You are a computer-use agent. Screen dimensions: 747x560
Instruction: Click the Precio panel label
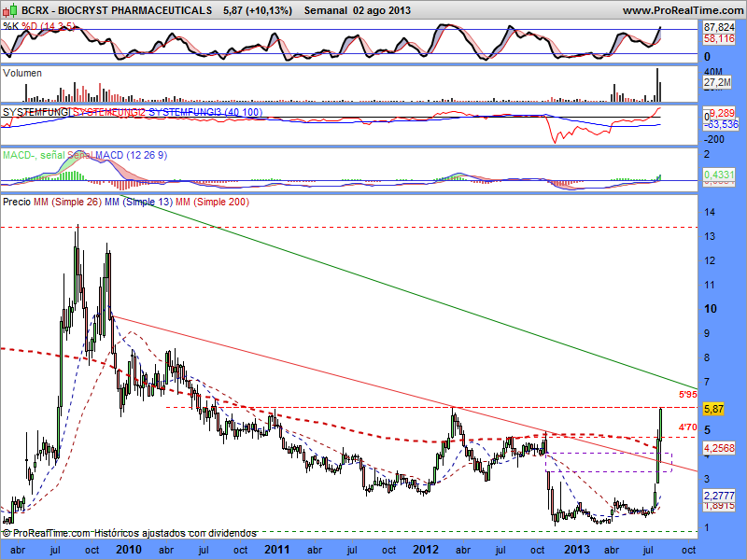point(17,202)
